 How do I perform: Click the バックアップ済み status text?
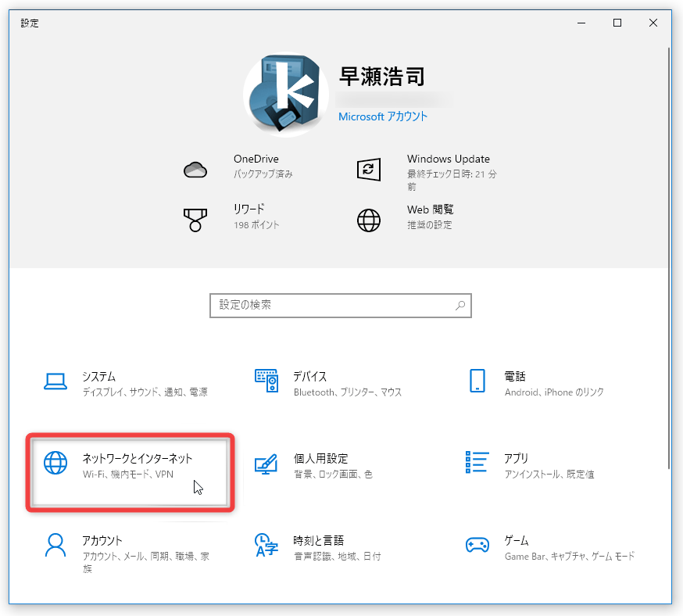(x=263, y=174)
